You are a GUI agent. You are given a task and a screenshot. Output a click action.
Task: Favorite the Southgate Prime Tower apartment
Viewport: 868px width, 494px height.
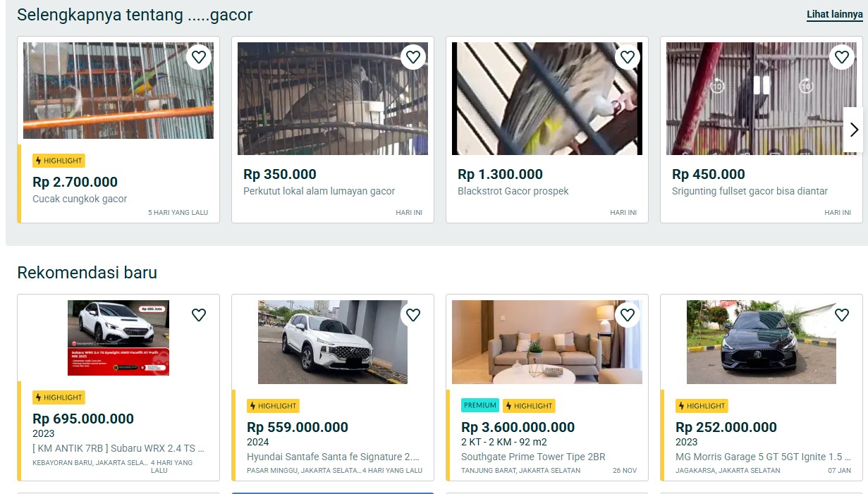tap(628, 315)
